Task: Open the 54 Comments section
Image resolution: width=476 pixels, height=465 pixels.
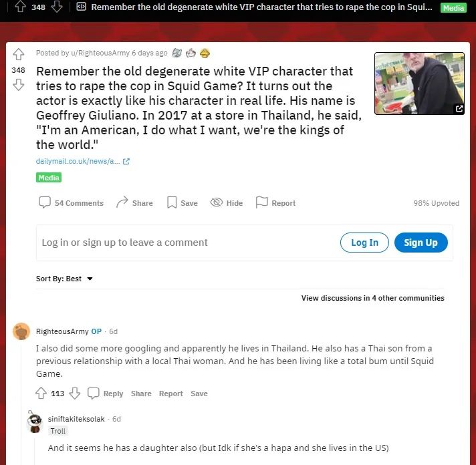Action: pyautogui.click(x=71, y=202)
